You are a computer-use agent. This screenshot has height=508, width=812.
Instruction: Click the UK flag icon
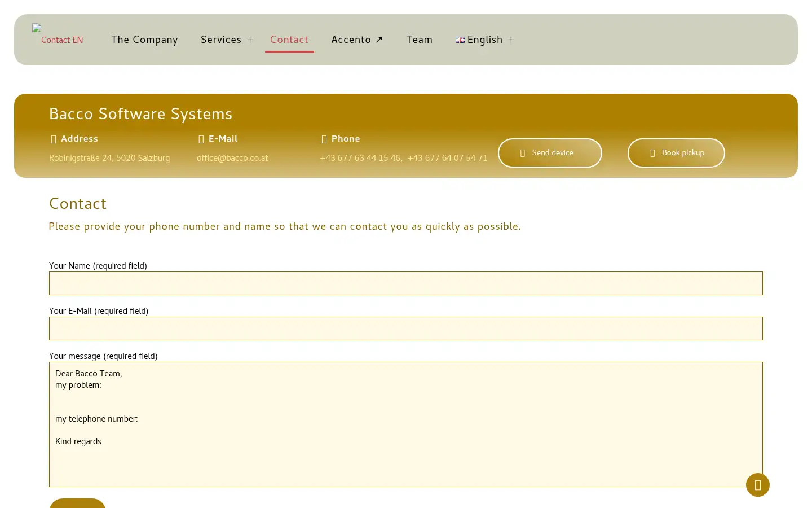tap(460, 40)
